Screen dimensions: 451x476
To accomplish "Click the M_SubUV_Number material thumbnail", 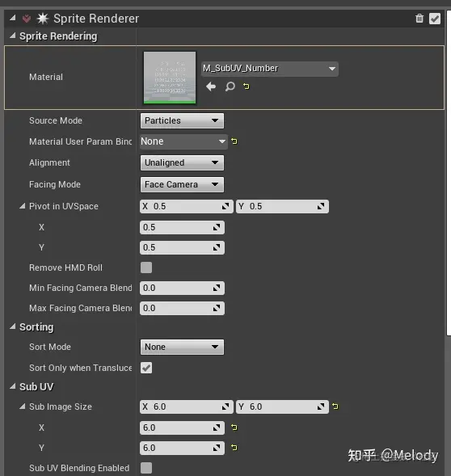I will pos(170,78).
